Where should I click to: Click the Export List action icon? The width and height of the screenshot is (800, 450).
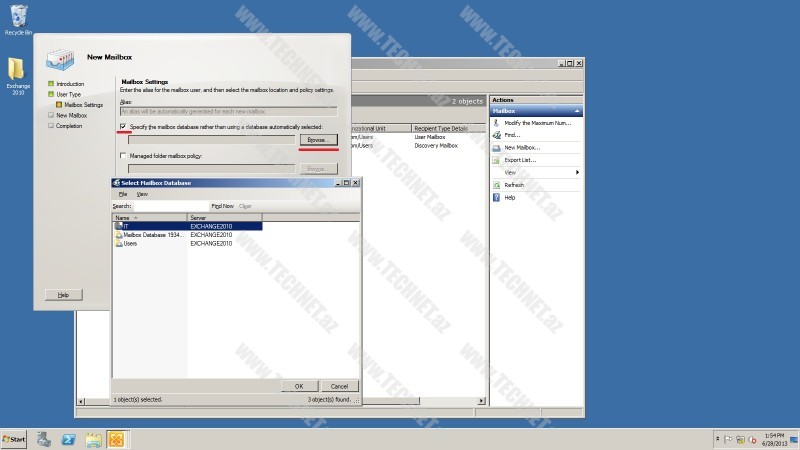[496, 160]
